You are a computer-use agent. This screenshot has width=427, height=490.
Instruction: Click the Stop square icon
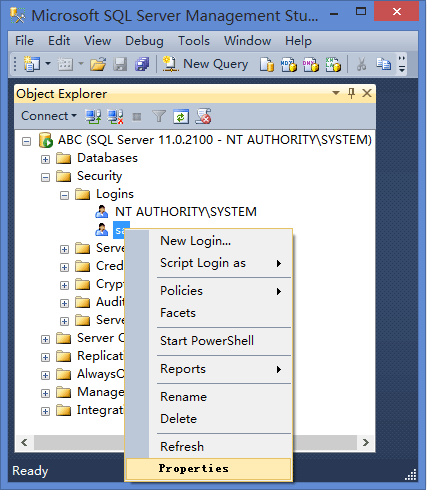[137, 117]
